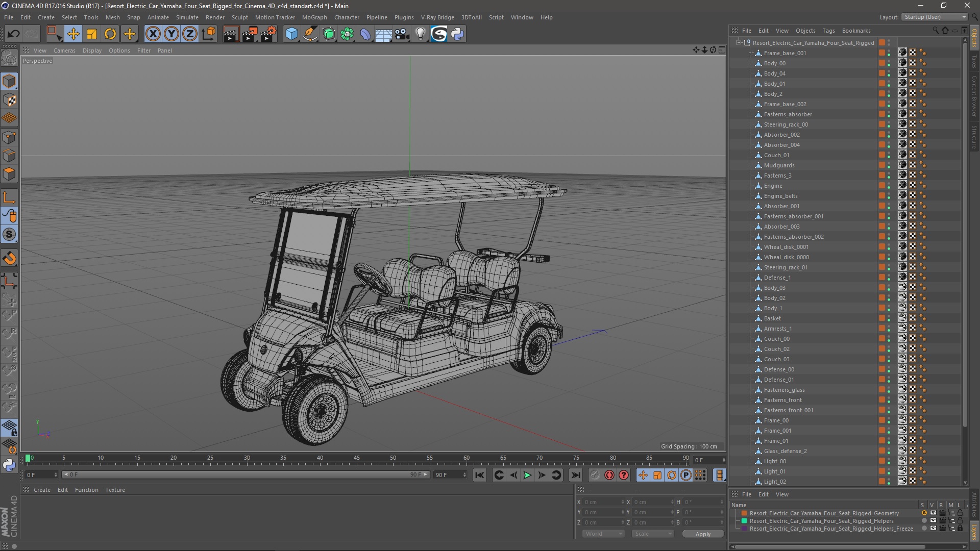Open the World coordinate dropdown

(x=603, y=534)
